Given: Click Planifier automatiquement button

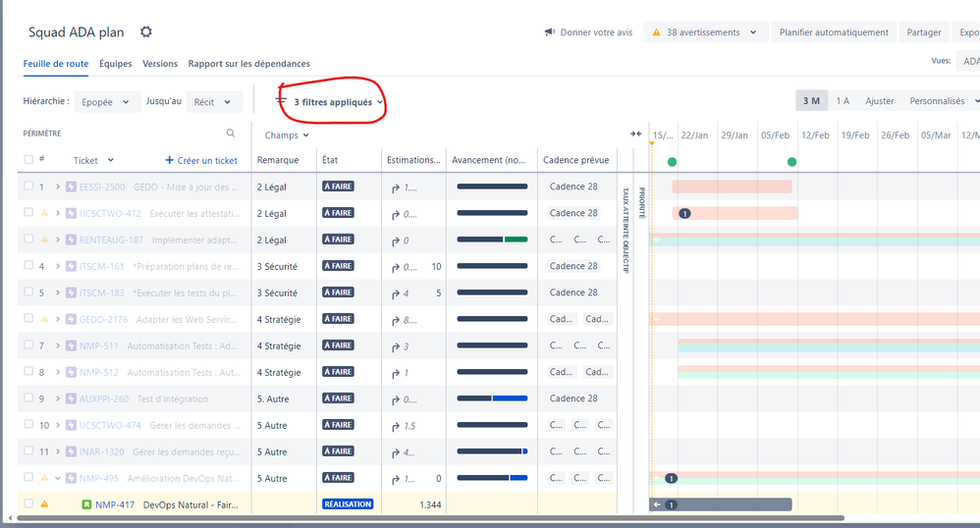Looking at the screenshot, I should pyautogui.click(x=834, y=31).
